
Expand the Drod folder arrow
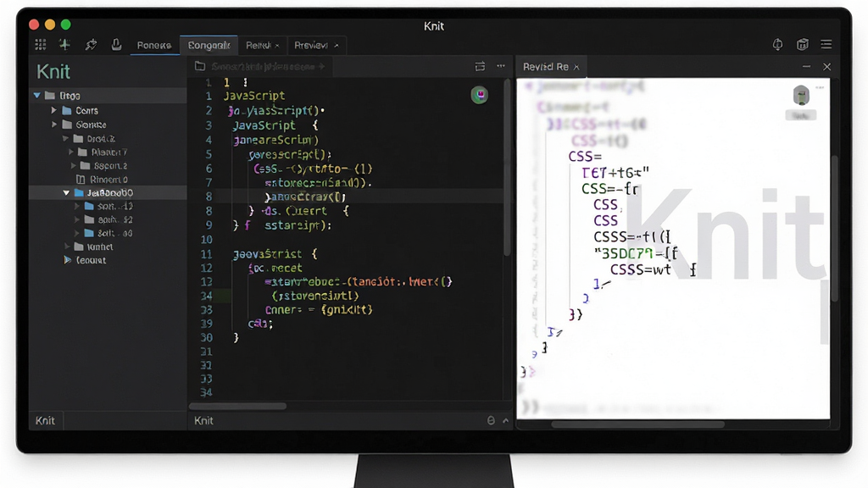point(66,138)
